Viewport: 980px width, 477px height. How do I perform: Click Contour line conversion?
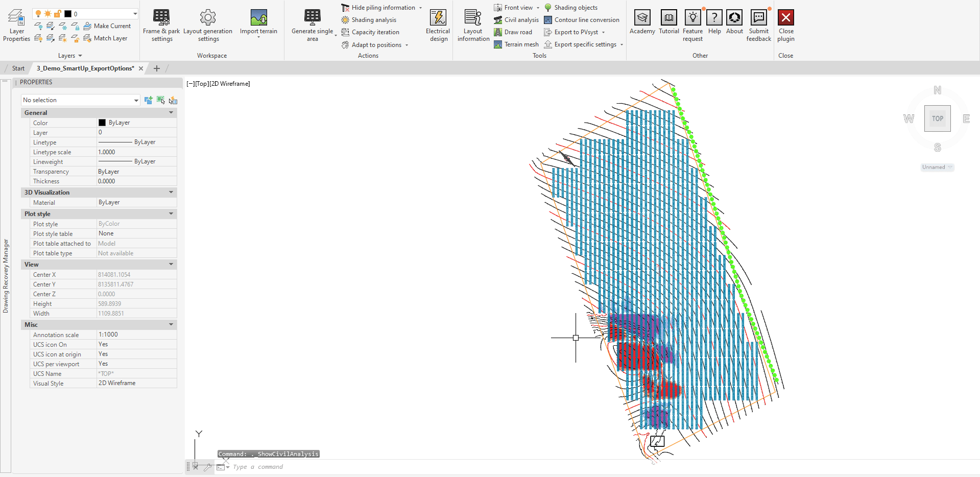[586, 20]
